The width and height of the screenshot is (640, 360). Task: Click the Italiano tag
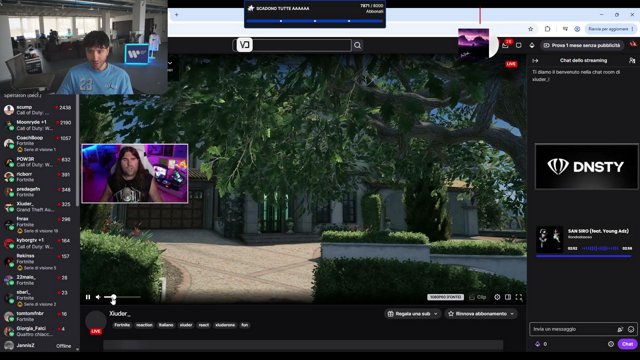(x=166, y=325)
